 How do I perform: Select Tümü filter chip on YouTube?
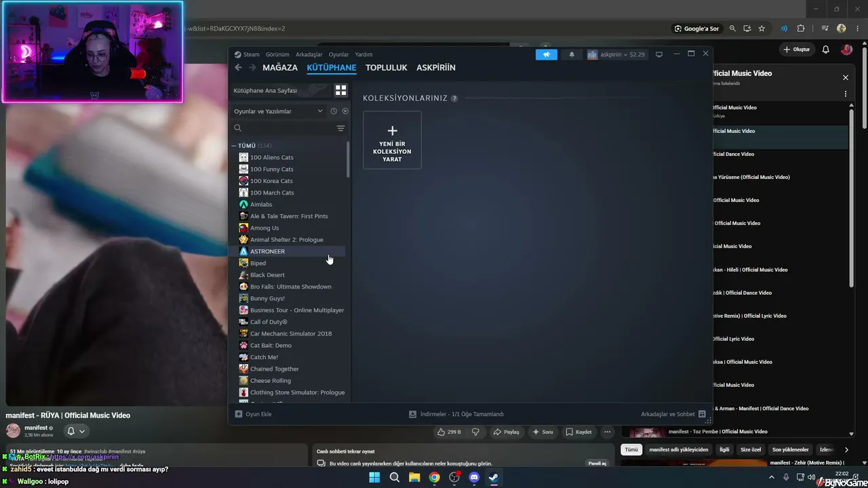631,449
